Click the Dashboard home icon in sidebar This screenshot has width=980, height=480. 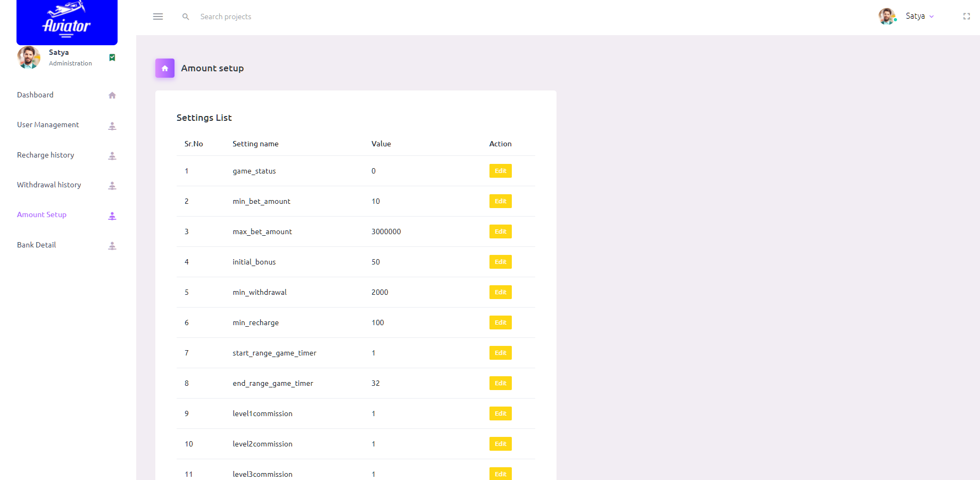[x=112, y=95]
